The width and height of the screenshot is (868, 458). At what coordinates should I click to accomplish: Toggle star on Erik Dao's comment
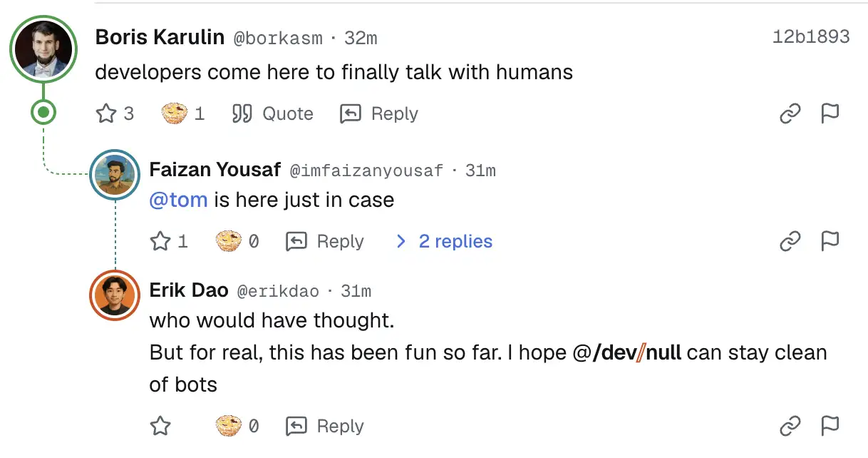coord(160,426)
